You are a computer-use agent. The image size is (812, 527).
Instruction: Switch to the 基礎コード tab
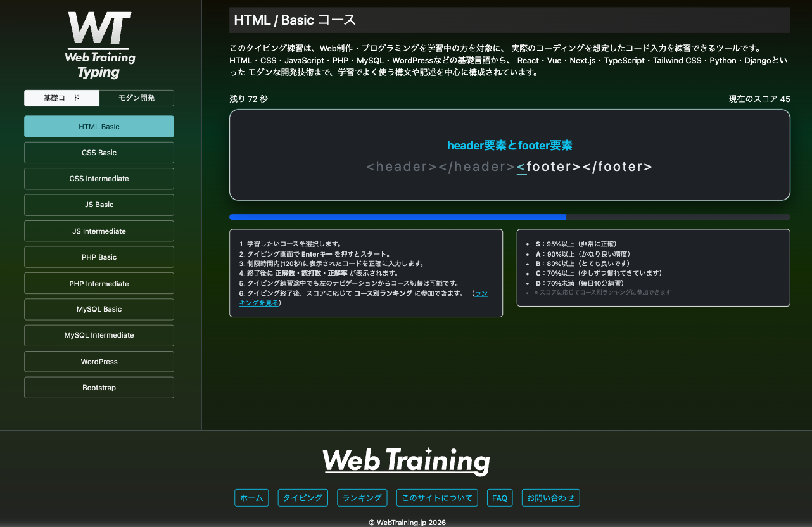(61, 98)
